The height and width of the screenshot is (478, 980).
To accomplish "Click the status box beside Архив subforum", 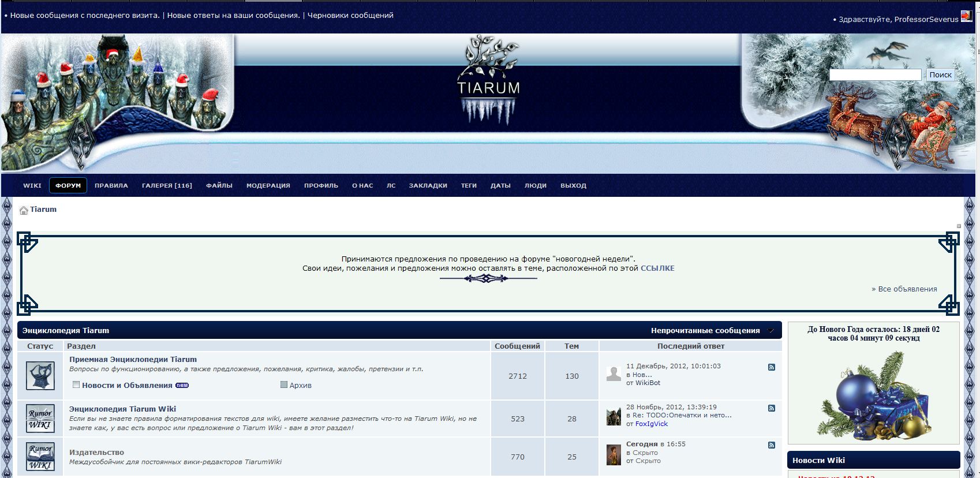I will (284, 384).
